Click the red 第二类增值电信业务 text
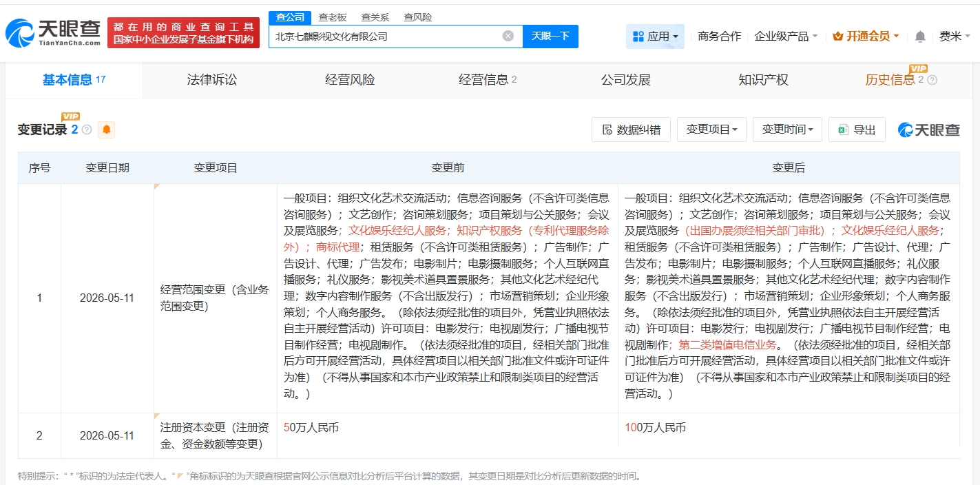 tap(728, 344)
